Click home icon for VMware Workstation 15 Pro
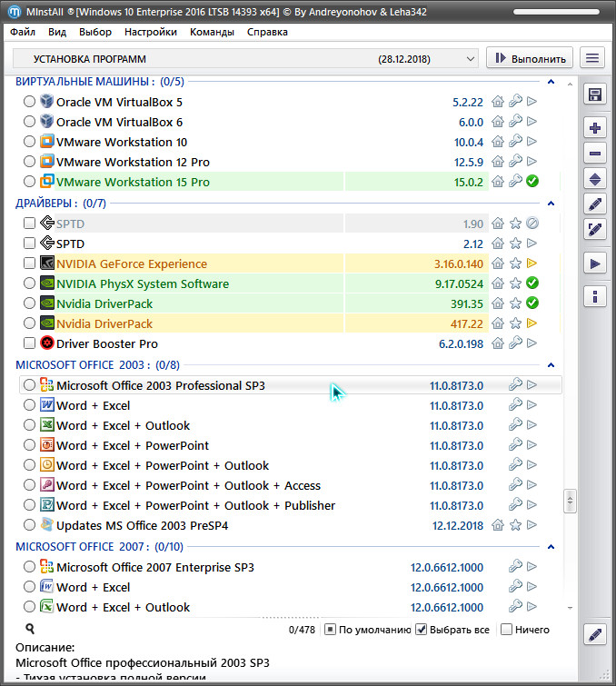 pyautogui.click(x=498, y=182)
